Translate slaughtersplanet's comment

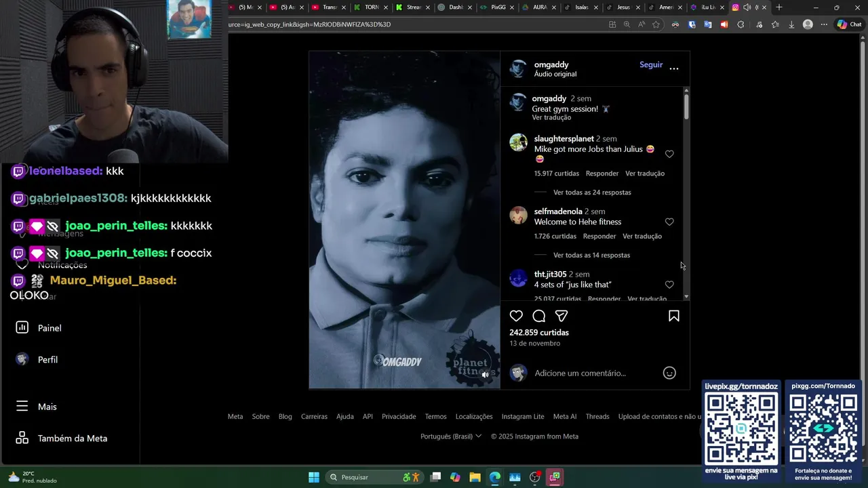645,174
